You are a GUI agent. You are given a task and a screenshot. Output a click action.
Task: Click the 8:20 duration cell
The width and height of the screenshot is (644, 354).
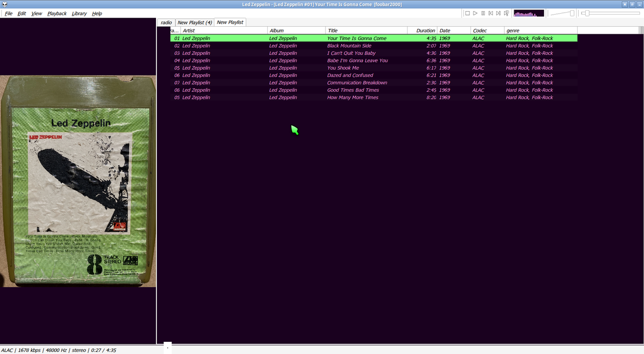[431, 98]
